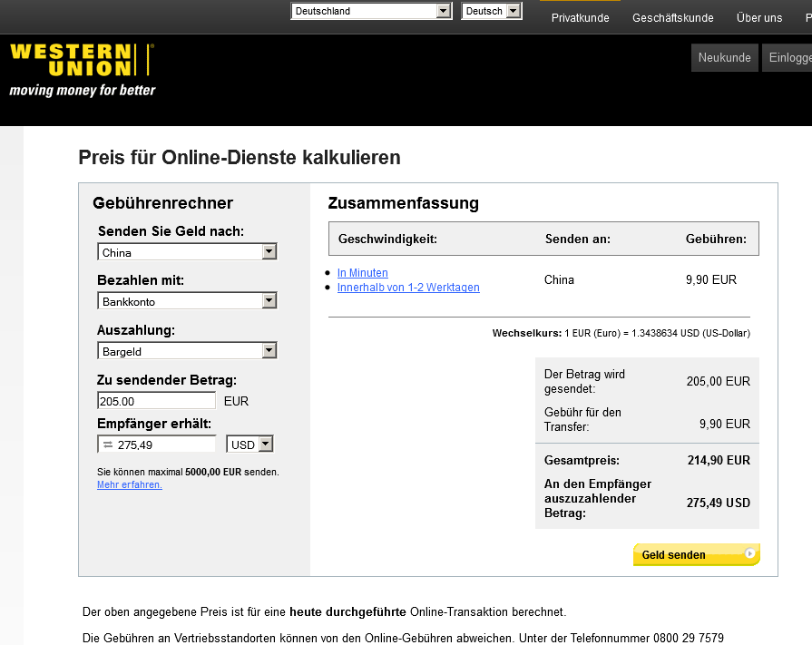
Task: Follow the In Minuten link
Action: (x=363, y=273)
